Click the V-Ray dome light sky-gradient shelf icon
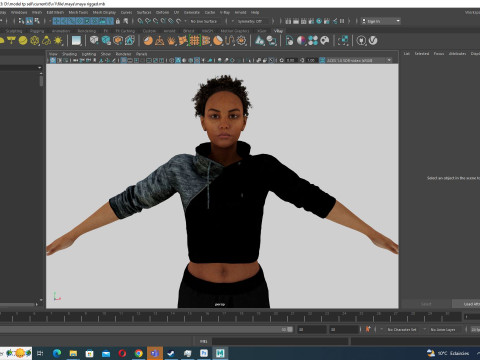 (x=76, y=41)
